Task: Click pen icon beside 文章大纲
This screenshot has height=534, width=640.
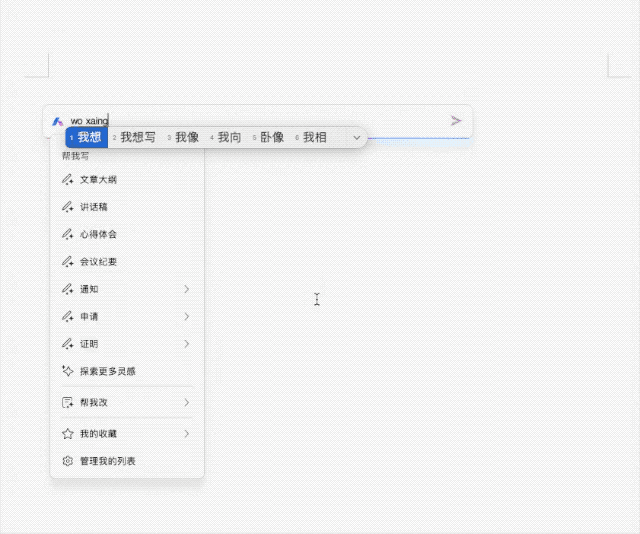Action: tap(67, 180)
